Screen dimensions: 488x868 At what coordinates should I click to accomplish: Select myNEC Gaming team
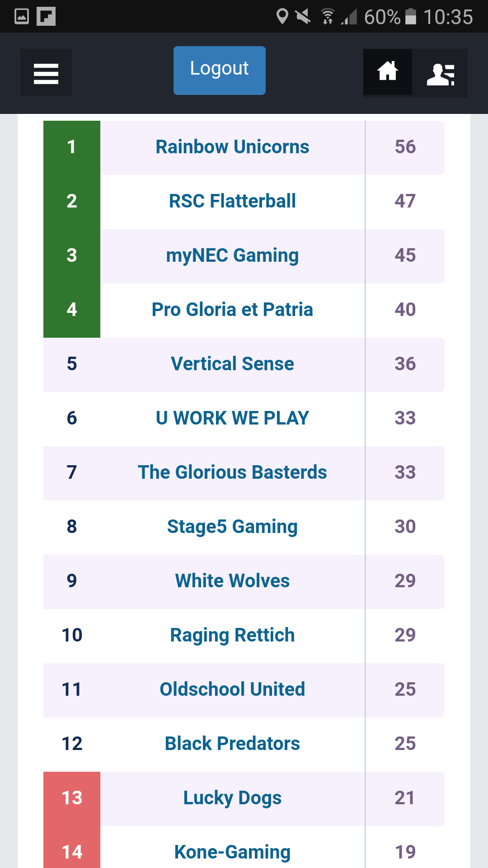pyautogui.click(x=232, y=256)
